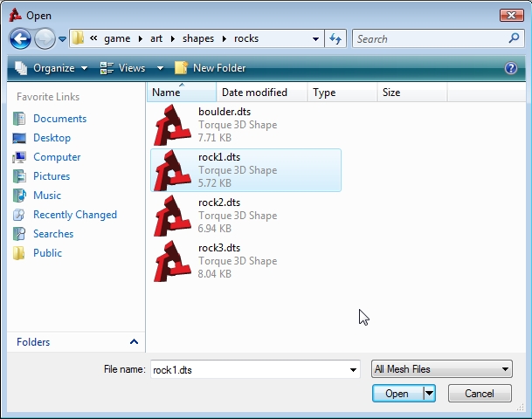Click the Back navigation arrow
The image size is (532, 419).
click(x=21, y=38)
